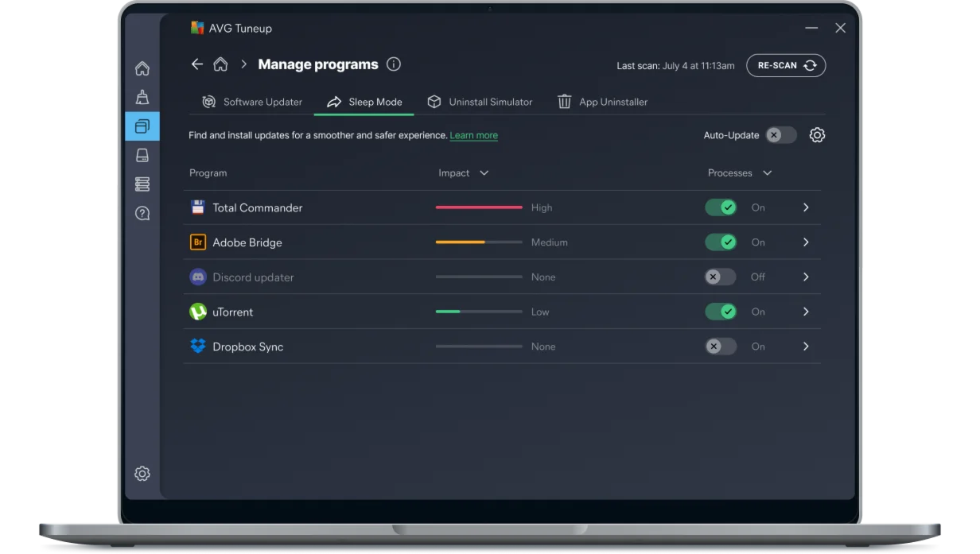Image resolution: width=980 pixels, height=554 pixels.
Task: Follow the Learn more link
Action: (x=473, y=136)
